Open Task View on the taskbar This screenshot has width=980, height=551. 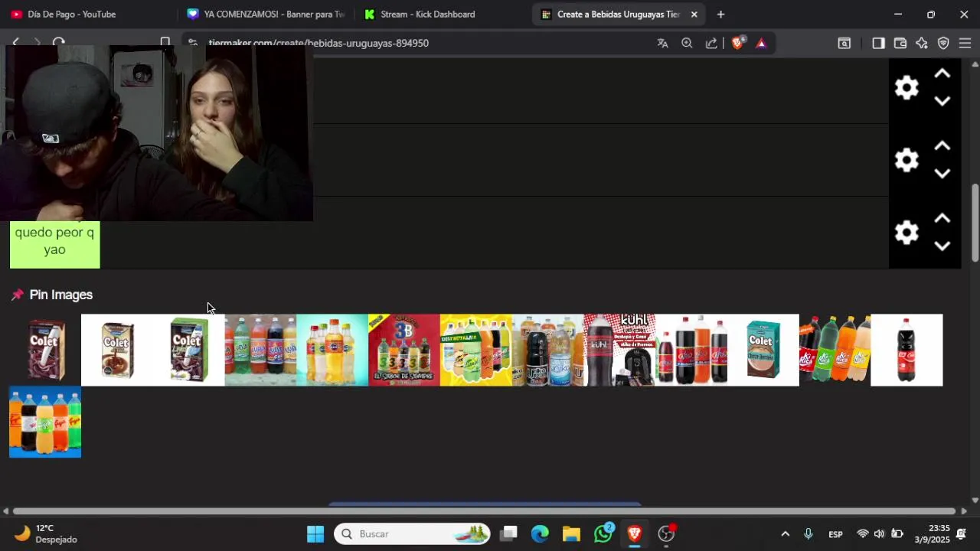[509, 533]
